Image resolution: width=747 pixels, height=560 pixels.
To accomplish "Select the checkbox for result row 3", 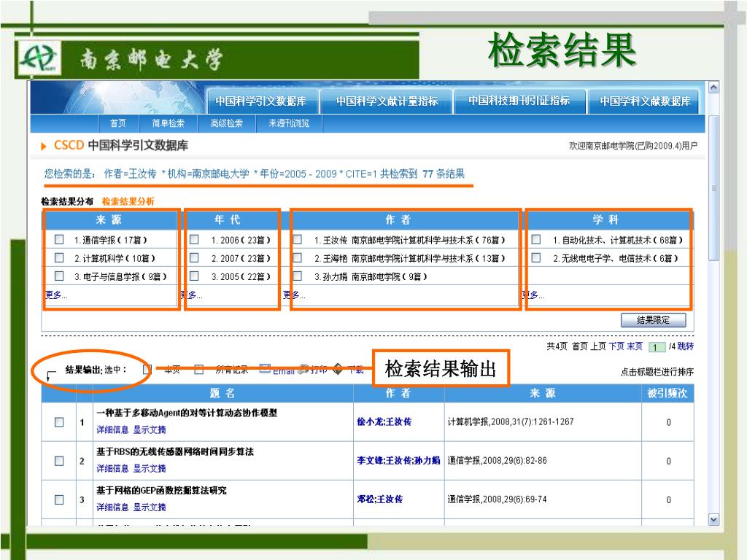I will click(59, 499).
